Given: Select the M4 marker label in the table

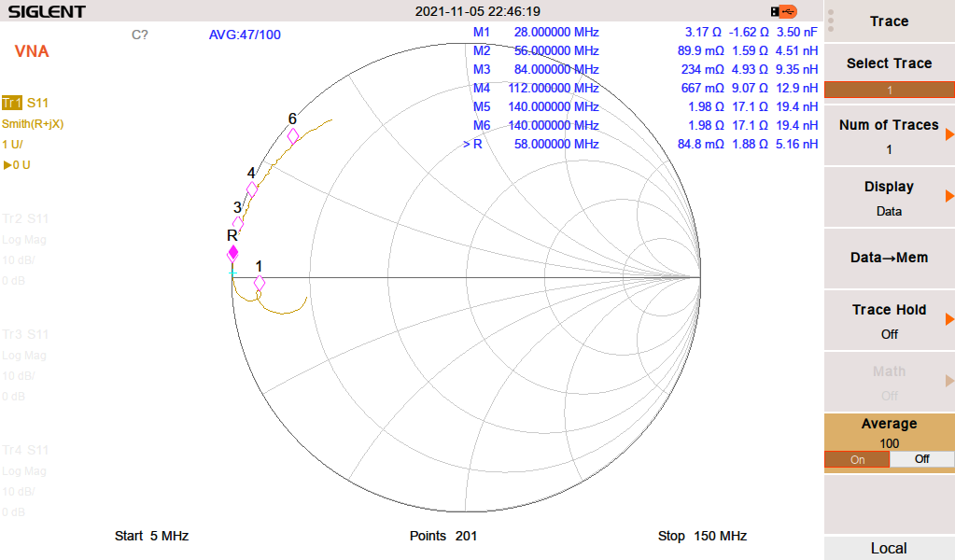Looking at the screenshot, I should click(x=481, y=89).
